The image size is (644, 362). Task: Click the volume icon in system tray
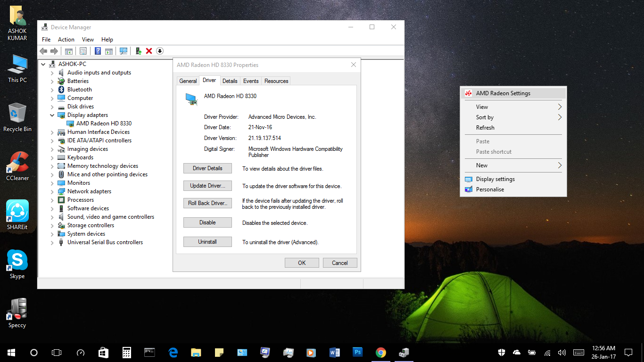click(561, 353)
